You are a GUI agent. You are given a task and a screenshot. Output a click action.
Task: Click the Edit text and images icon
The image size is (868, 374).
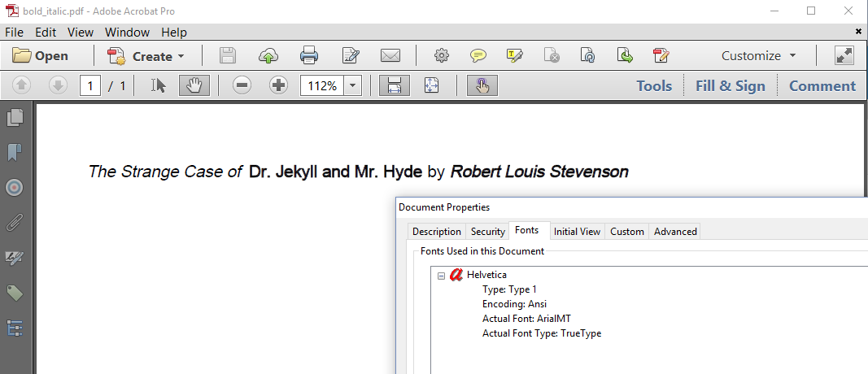click(x=351, y=55)
